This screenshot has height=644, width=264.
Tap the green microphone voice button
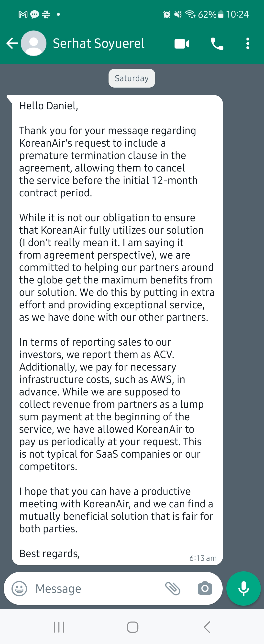243,588
